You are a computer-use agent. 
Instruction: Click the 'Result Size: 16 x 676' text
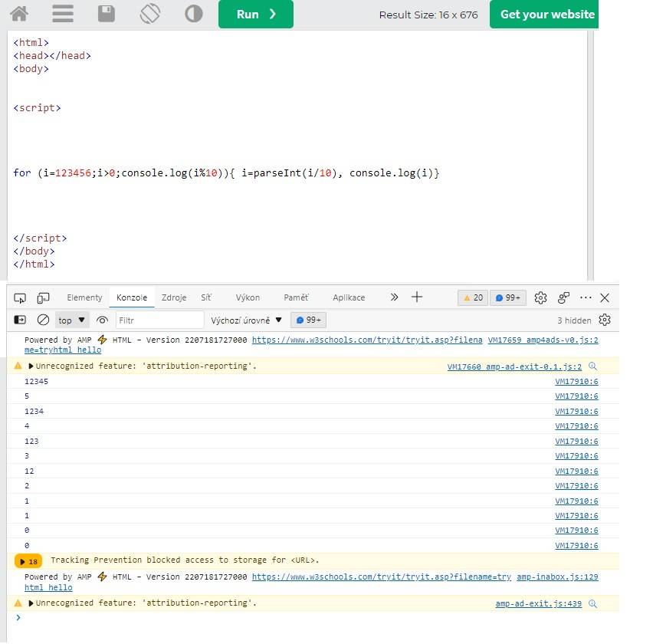[x=428, y=15]
